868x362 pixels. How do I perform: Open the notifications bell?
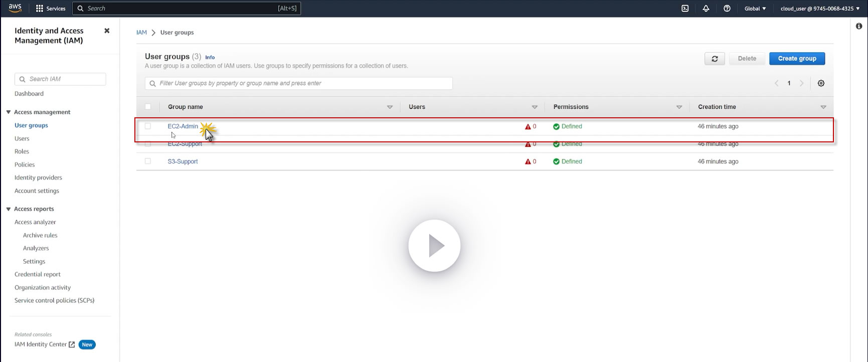pos(706,9)
